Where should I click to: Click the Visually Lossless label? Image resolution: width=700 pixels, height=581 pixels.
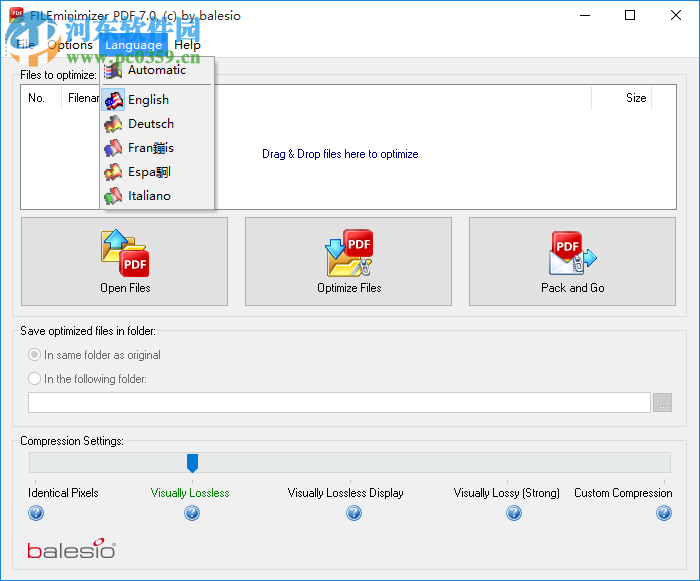(190, 493)
